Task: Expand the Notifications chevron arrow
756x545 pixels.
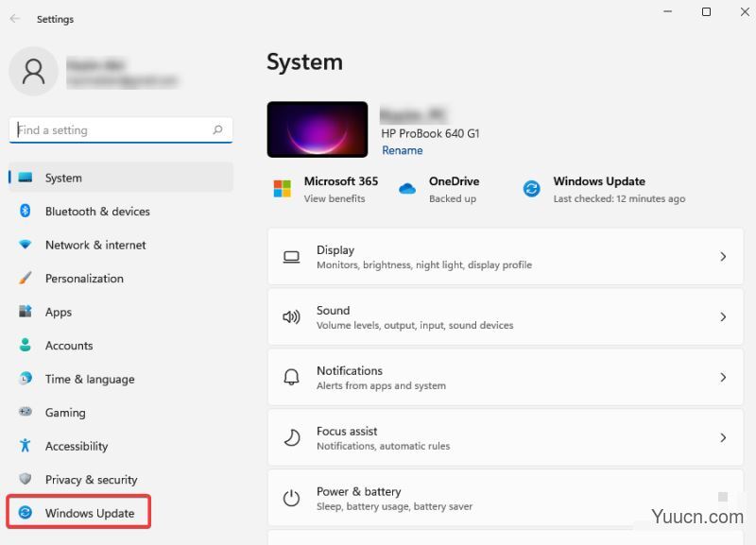Action: [x=723, y=377]
